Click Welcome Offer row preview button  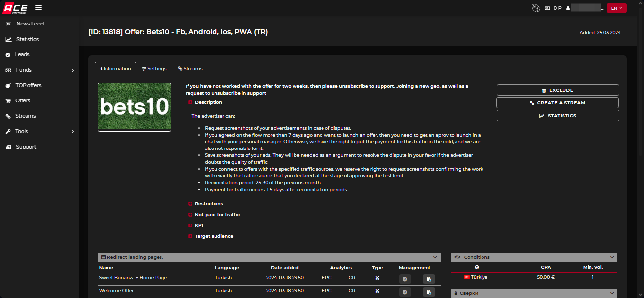tap(404, 292)
